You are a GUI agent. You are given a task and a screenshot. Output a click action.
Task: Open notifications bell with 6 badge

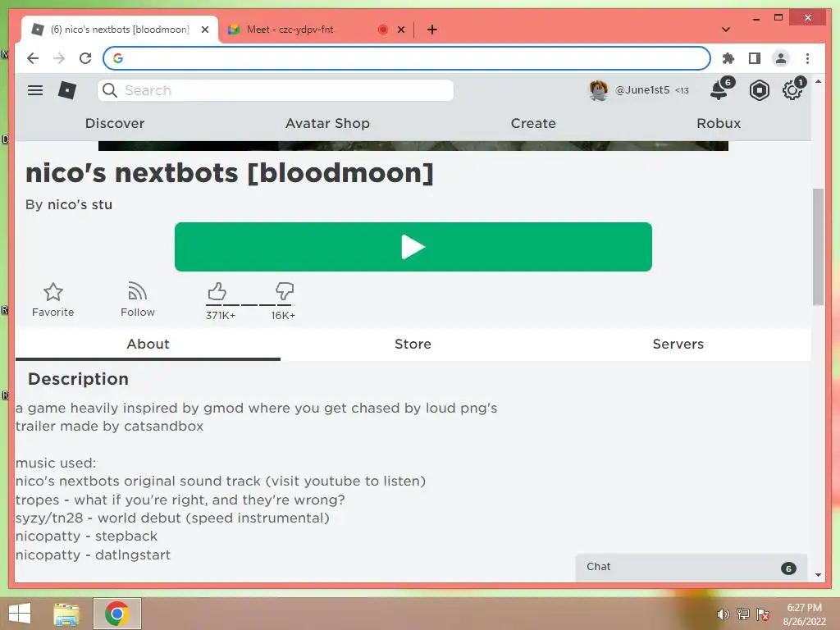click(719, 90)
